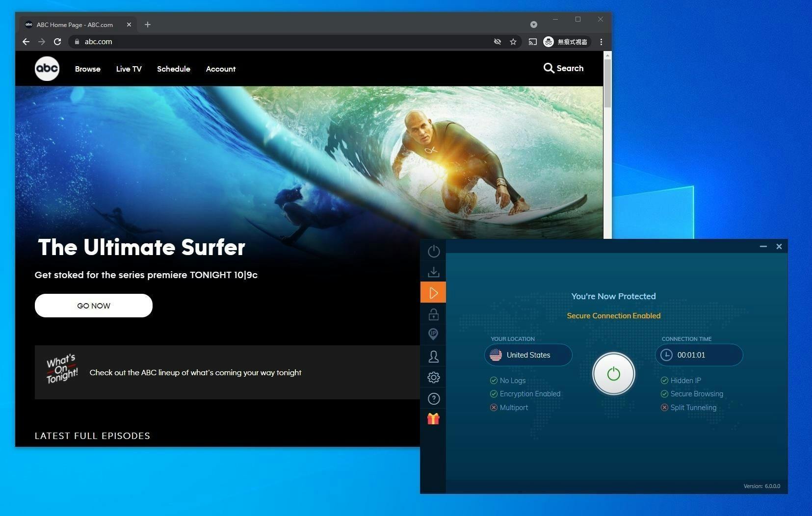The height and width of the screenshot is (516, 812).
Task: Click the Version 6.0.0.0 label
Action: [762, 486]
